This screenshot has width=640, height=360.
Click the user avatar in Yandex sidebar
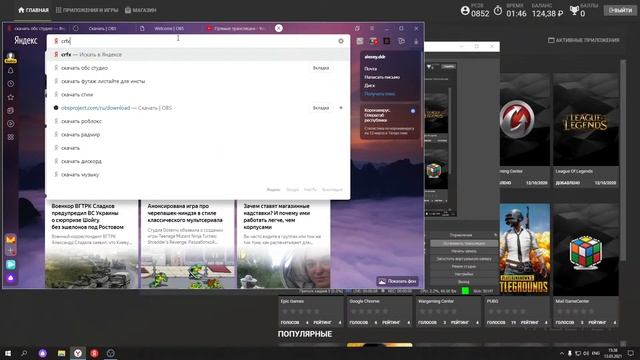tap(11, 58)
